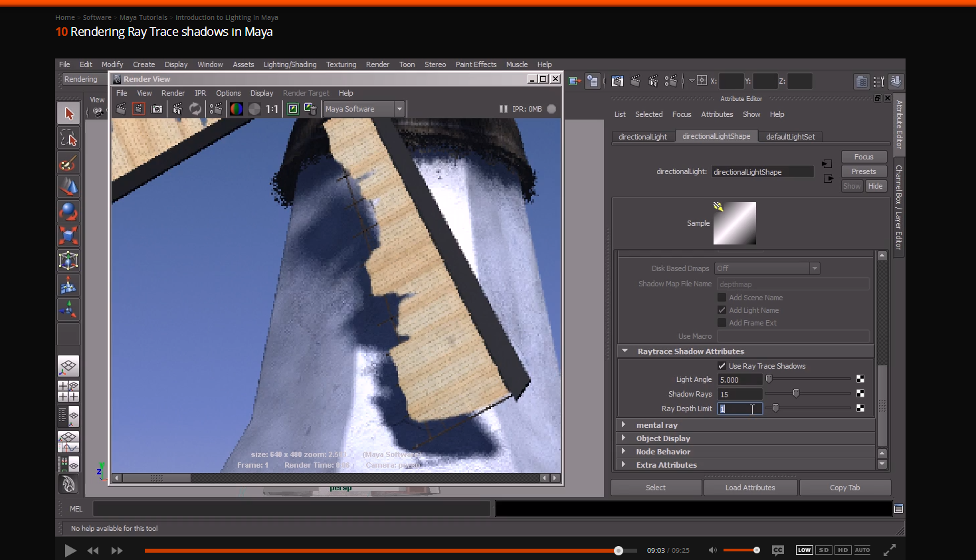Viewport: 976px width, 560px height.
Task: Adjust the Light Angle slider handle
Action: pos(769,379)
